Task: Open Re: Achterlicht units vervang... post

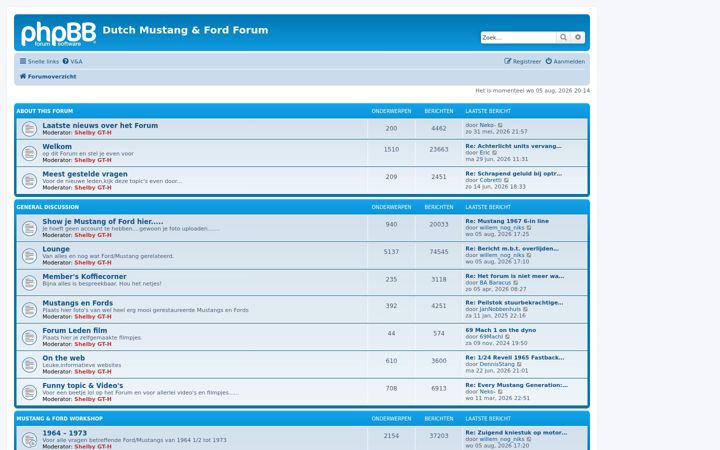Action: pos(513,146)
